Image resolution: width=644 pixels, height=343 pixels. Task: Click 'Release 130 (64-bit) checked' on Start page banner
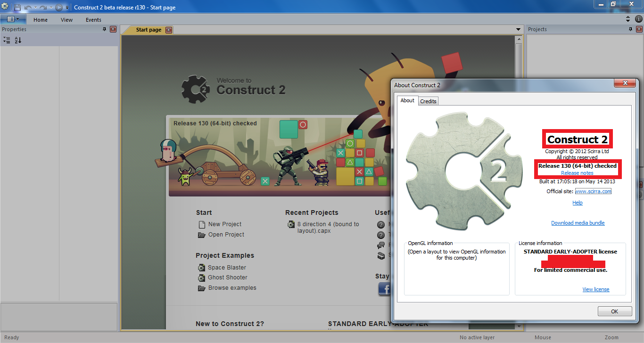(215, 123)
